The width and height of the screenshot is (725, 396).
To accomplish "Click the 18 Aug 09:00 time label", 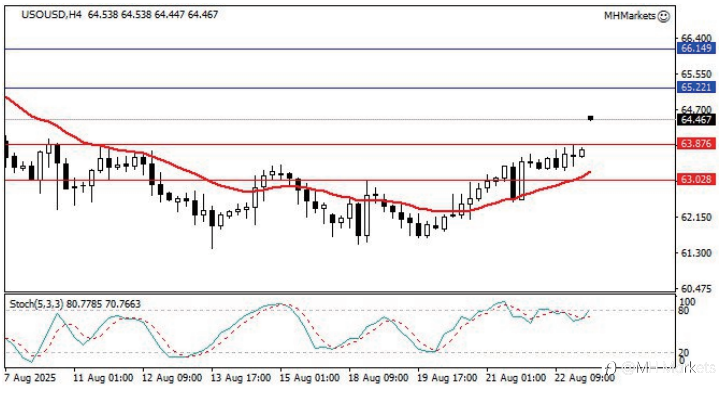I will (378, 378).
